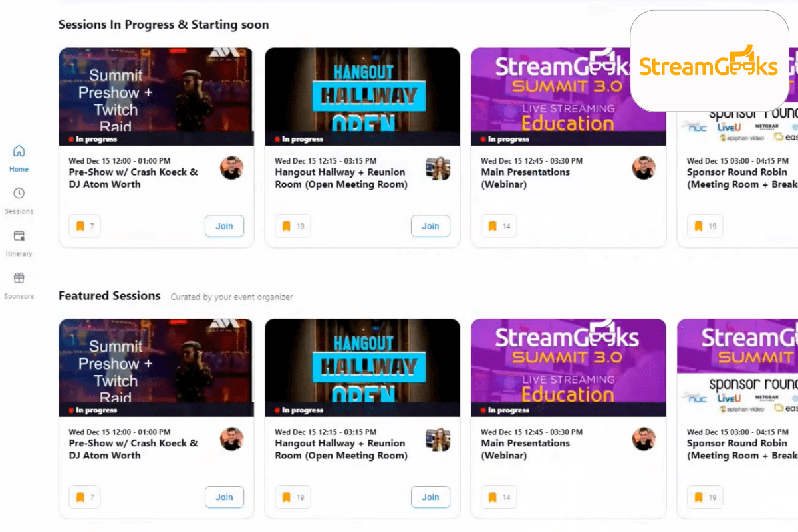Open Summit Preshow thumbnail under Sessions In Progress

tap(156, 96)
